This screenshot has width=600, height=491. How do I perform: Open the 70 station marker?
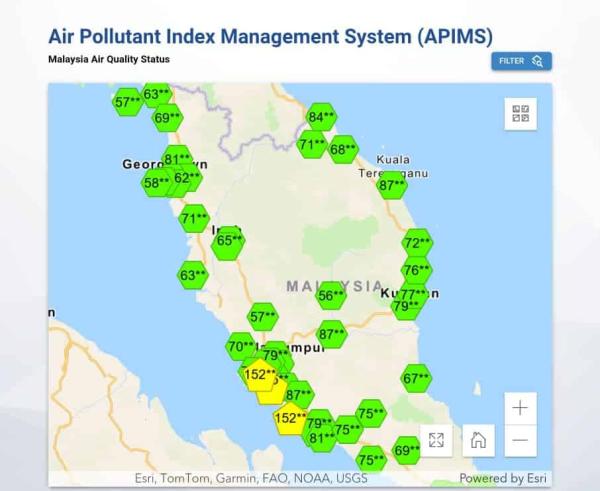pos(240,347)
